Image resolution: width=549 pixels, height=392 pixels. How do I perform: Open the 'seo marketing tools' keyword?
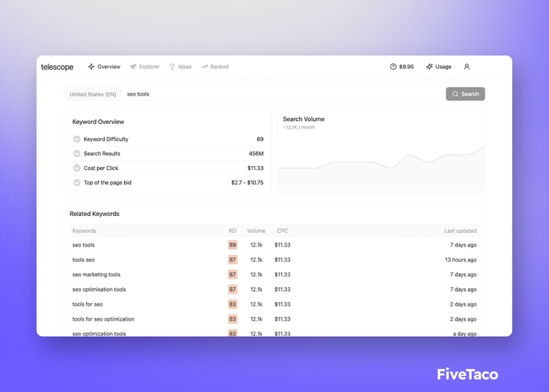(x=96, y=274)
